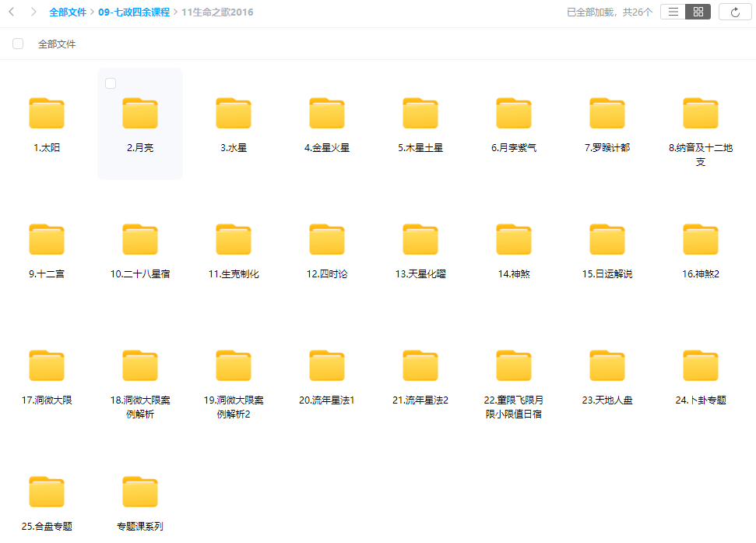Tick the checkbox on the 2.月亮 folder
This screenshot has width=756, height=543.
click(x=111, y=83)
